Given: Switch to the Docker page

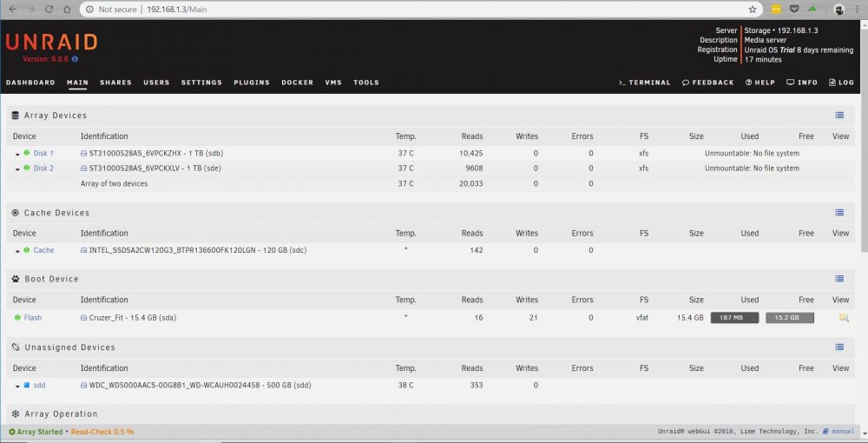Looking at the screenshot, I should 297,82.
